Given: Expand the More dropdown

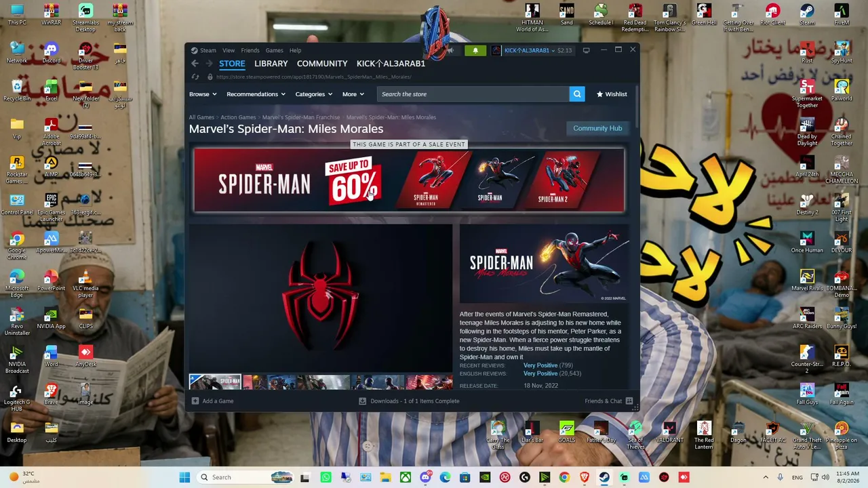Looking at the screenshot, I should (x=353, y=94).
